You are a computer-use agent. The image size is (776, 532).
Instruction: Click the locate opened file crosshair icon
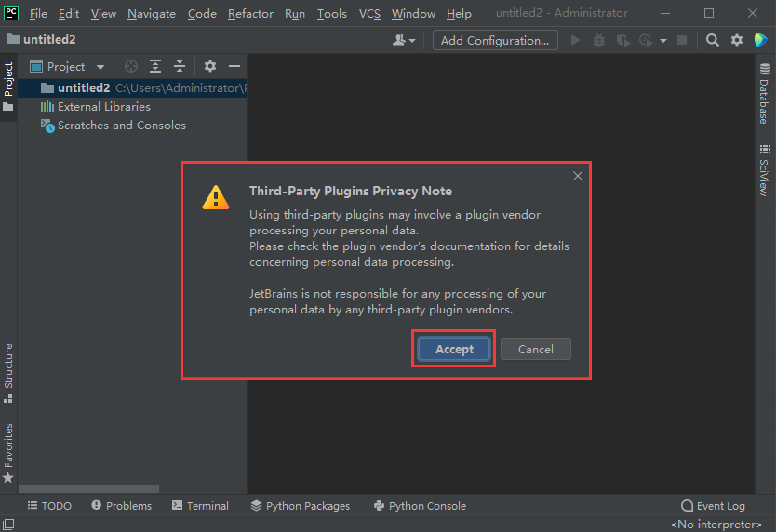click(x=130, y=66)
